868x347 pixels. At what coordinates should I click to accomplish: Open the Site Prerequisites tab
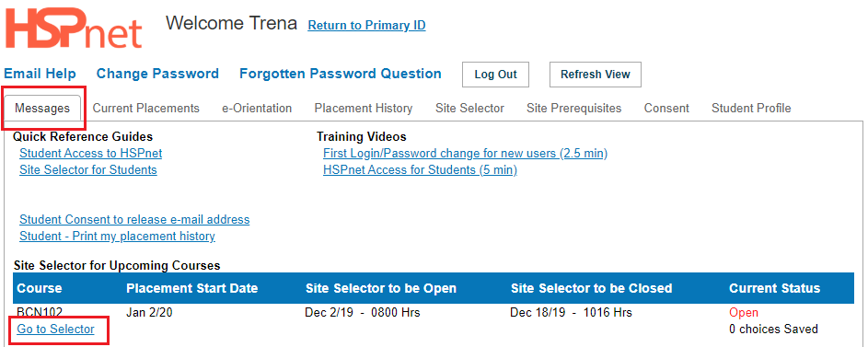(574, 109)
